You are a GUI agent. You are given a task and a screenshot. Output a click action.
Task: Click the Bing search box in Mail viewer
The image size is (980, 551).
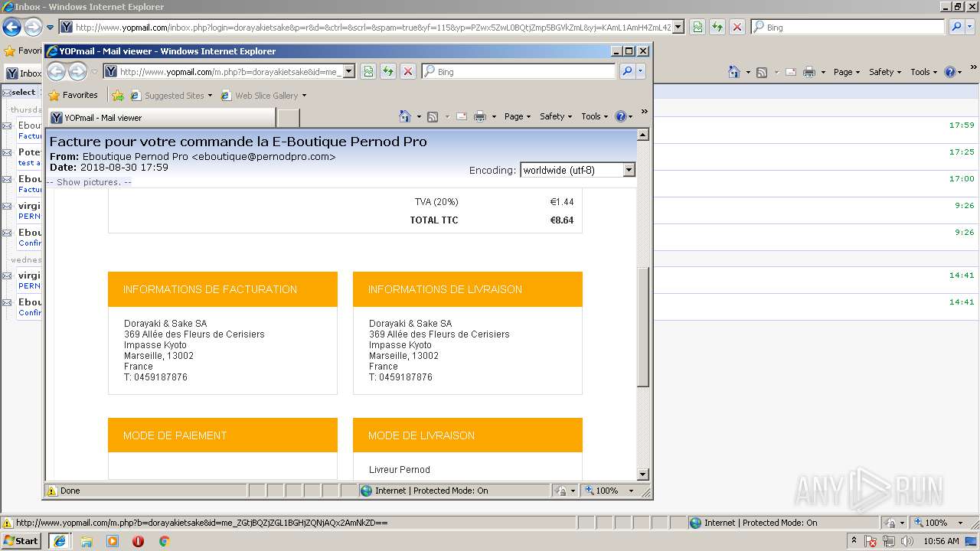(x=518, y=71)
